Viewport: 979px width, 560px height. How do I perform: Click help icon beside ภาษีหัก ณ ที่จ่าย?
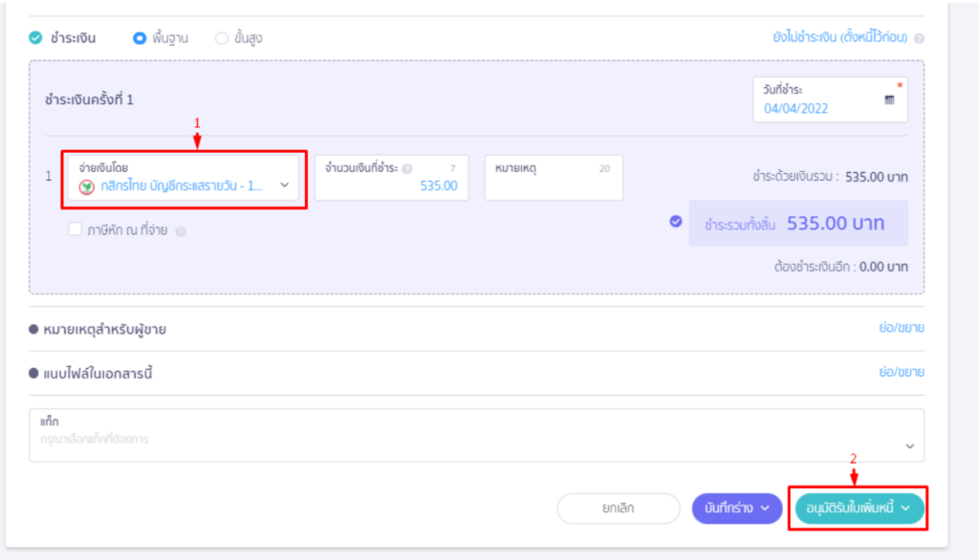point(181,231)
